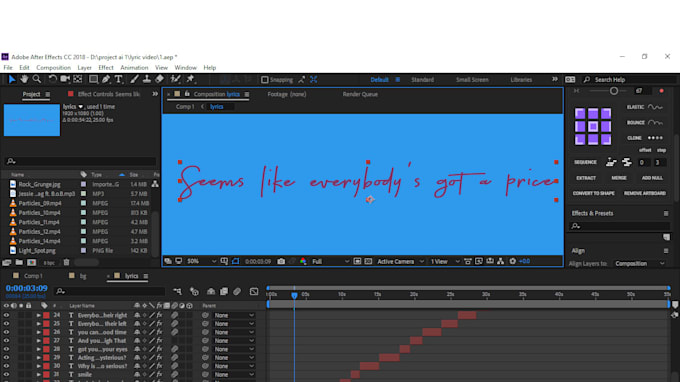Select the Horizontal Type tool
Screen dimensions: 680x382
(x=118, y=79)
